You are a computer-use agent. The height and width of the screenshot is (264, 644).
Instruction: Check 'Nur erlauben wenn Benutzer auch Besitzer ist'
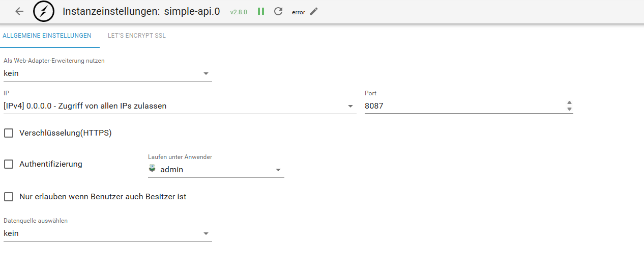tap(9, 197)
